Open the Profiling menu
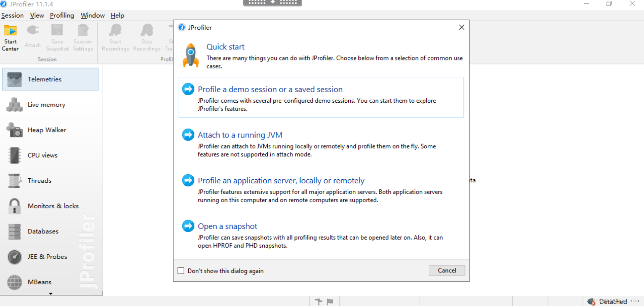 62,16
